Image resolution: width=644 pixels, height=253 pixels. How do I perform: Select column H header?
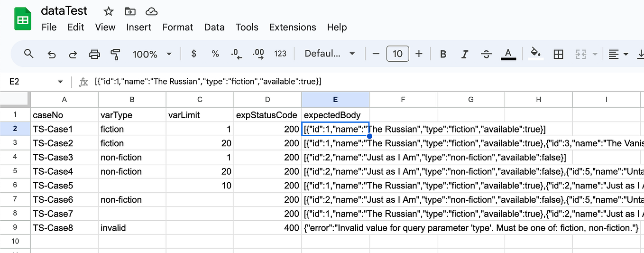(539, 99)
